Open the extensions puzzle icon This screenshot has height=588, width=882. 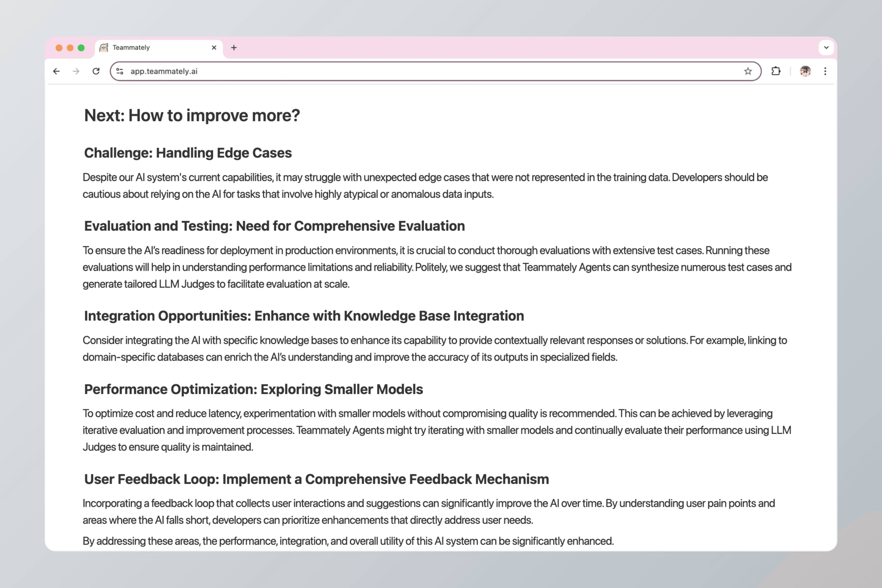(x=776, y=71)
